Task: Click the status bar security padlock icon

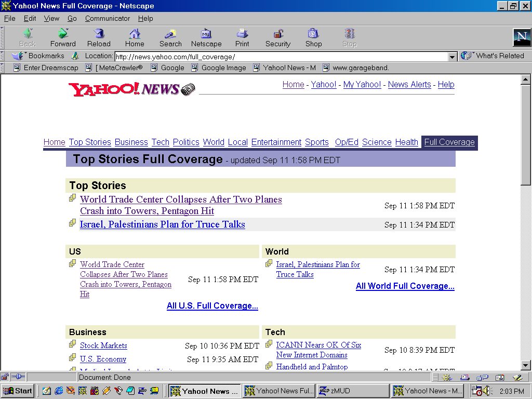Action: [5, 377]
